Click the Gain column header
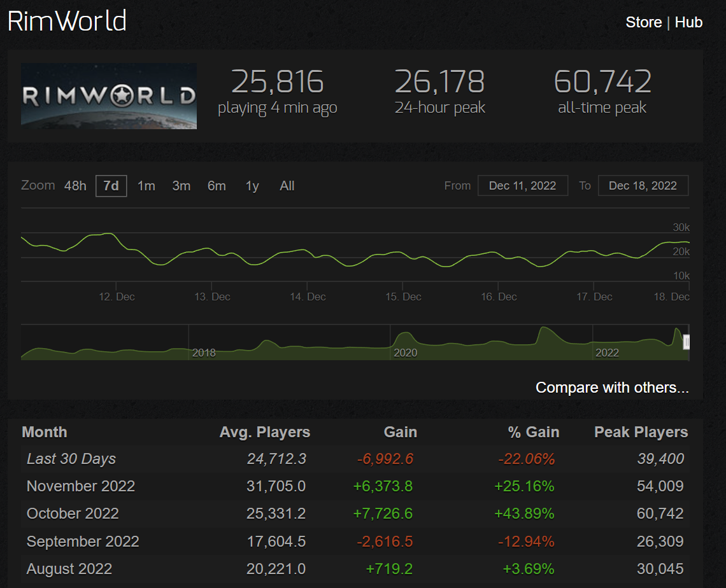 (x=401, y=432)
